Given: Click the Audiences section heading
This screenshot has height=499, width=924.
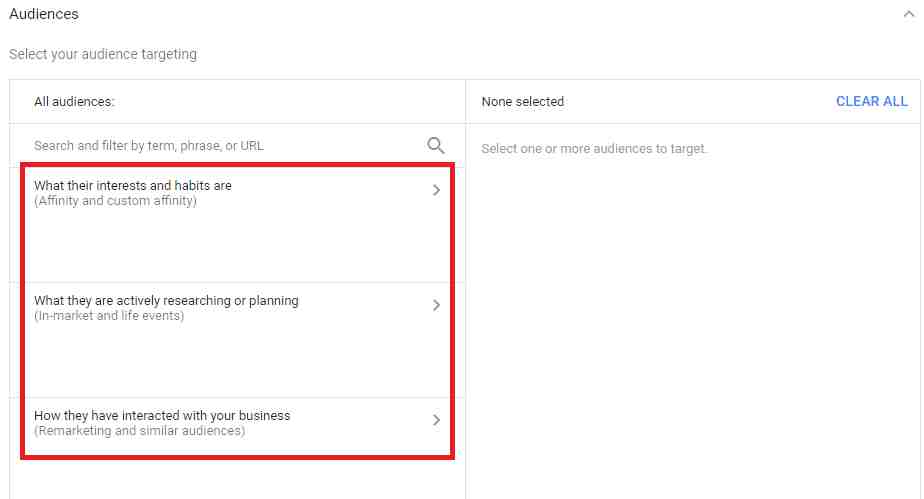Looking at the screenshot, I should pos(44,14).
